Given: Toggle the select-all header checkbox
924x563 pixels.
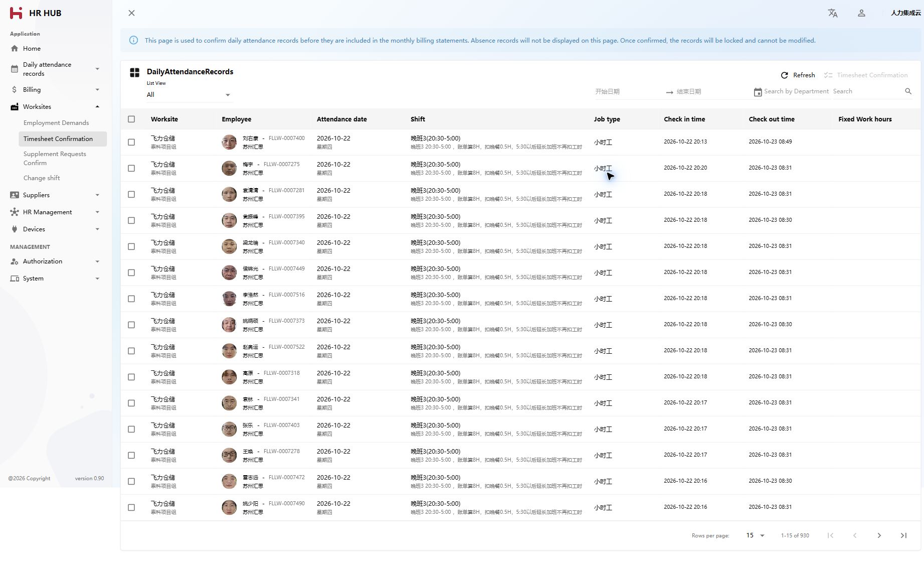Looking at the screenshot, I should pos(131,119).
